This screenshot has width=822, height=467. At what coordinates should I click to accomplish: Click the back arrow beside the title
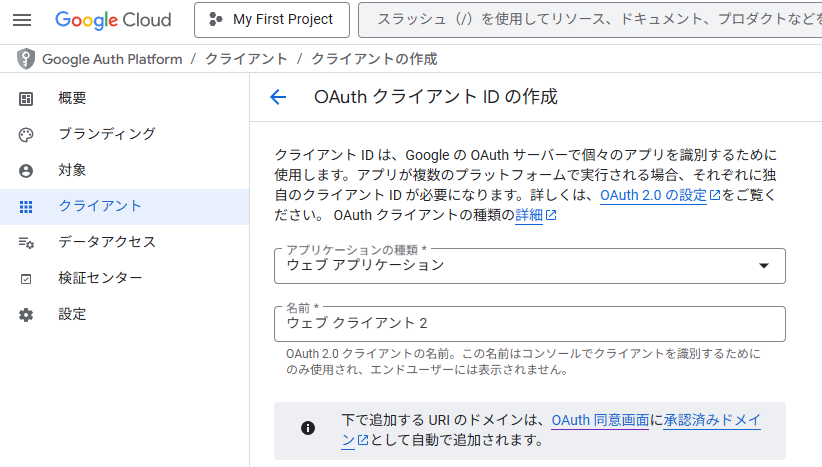coord(278,97)
